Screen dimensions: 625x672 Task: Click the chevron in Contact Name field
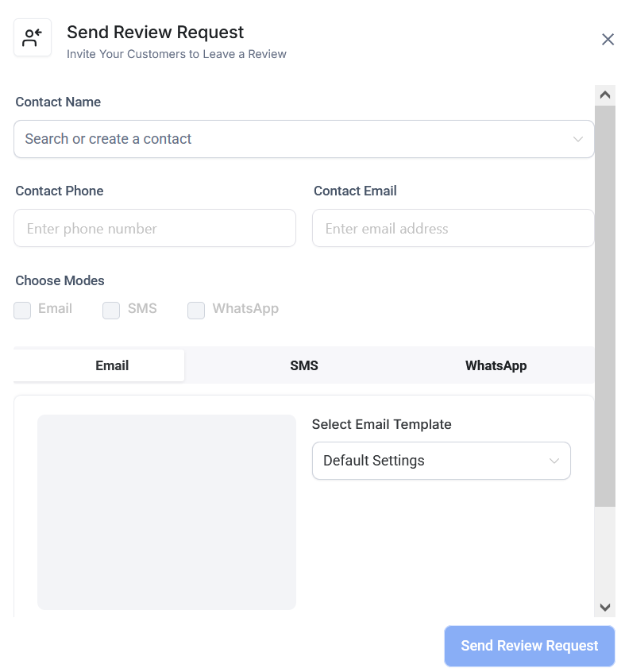pyautogui.click(x=578, y=139)
